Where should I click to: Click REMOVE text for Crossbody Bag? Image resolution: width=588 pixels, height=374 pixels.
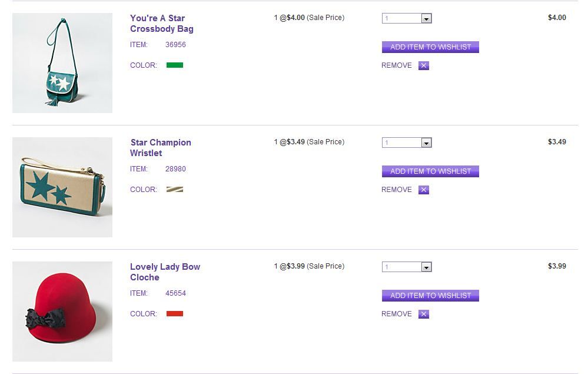click(x=397, y=65)
